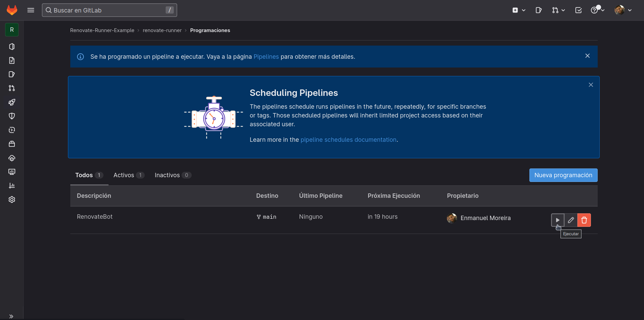Open project avatar R in sidebar
The width and height of the screenshot is (644, 320).
(12, 30)
